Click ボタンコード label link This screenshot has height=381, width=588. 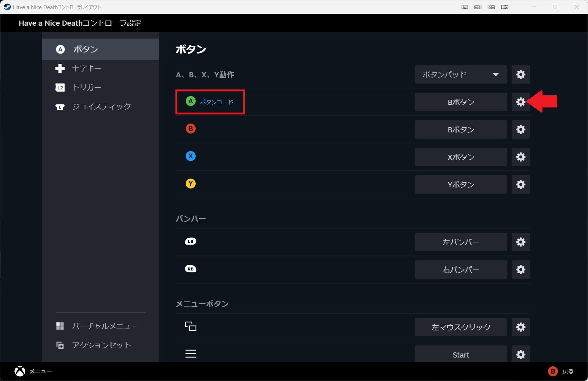(217, 102)
